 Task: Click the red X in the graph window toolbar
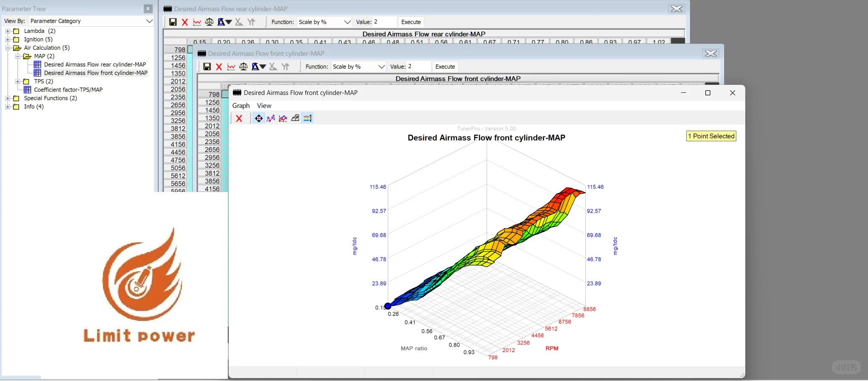tap(239, 118)
